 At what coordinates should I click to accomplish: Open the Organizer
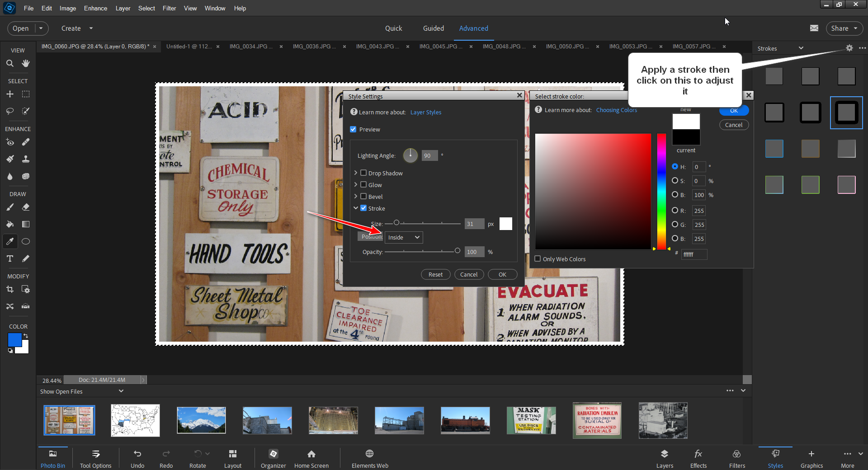[273, 458]
